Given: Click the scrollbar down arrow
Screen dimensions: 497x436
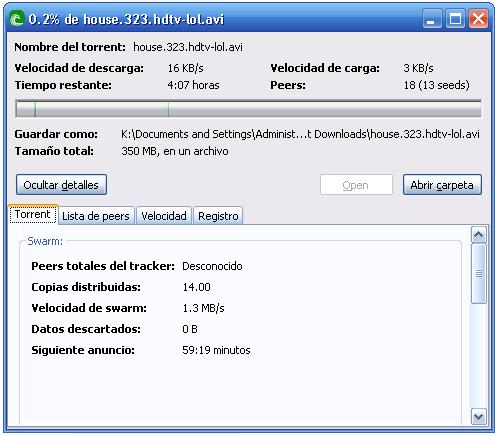Looking at the screenshot, I should click(x=479, y=417).
